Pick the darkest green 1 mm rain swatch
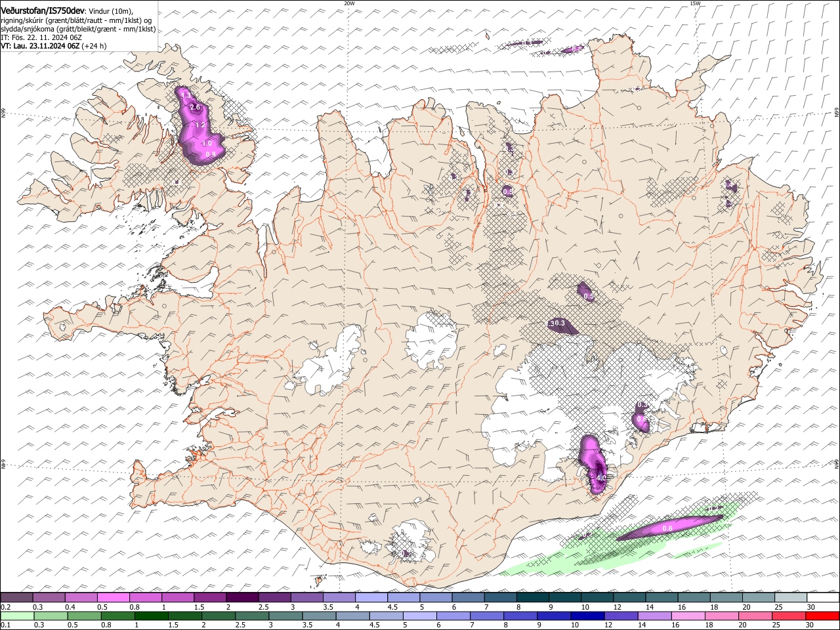The height and width of the screenshot is (630, 840). click(x=151, y=616)
